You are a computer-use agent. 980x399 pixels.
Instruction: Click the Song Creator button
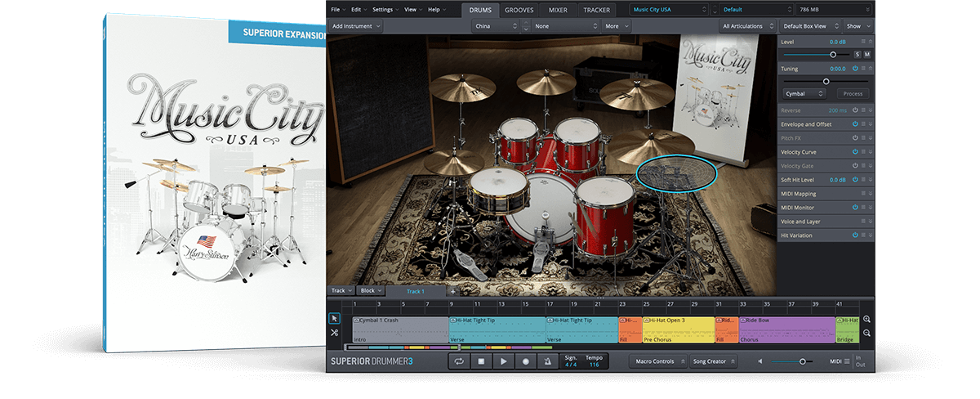pos(712,361)
